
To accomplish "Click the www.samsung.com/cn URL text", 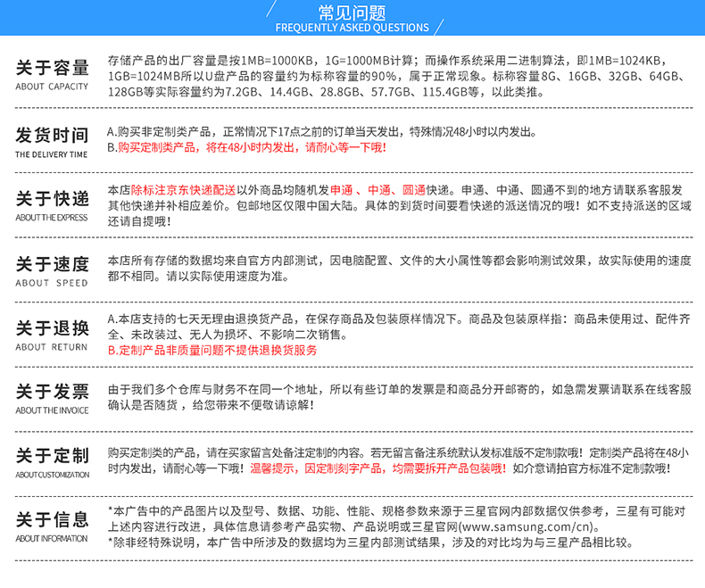I will [x=526, y=526].
